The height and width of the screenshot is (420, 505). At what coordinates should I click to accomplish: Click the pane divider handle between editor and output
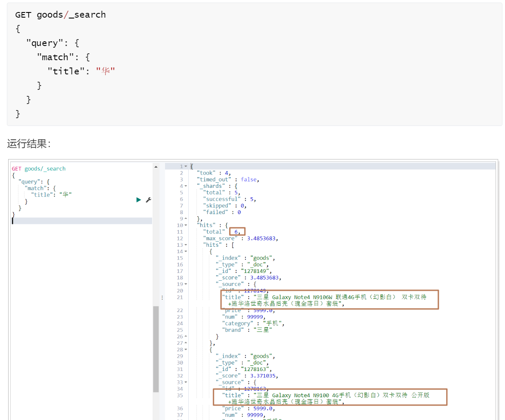(x=162, y=297)
